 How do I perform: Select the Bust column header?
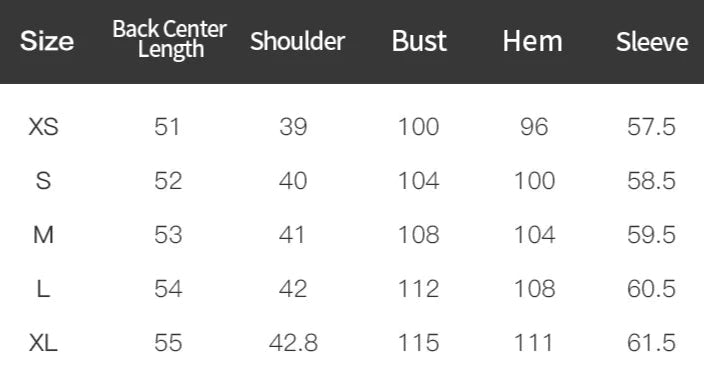tap(419, 41)
